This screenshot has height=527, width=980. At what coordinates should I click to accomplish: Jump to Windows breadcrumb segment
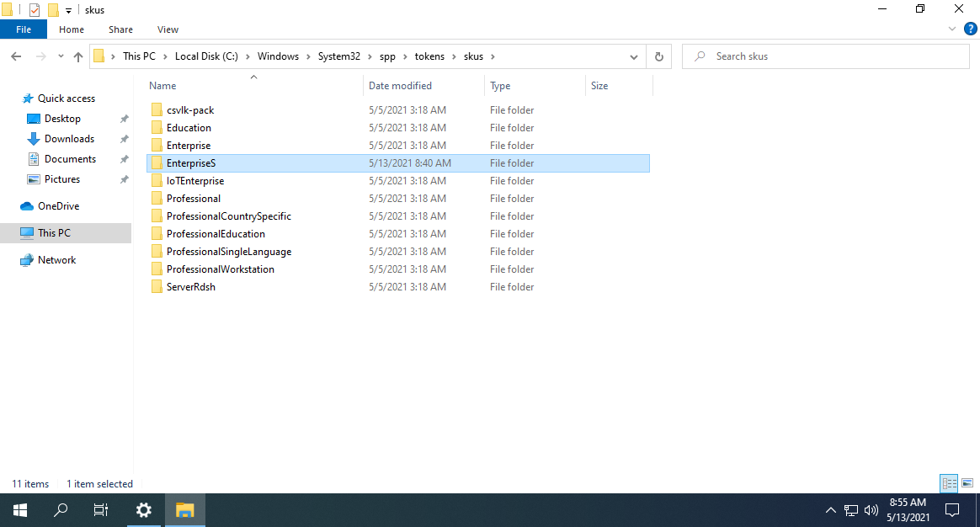click(x=278, y=56)
